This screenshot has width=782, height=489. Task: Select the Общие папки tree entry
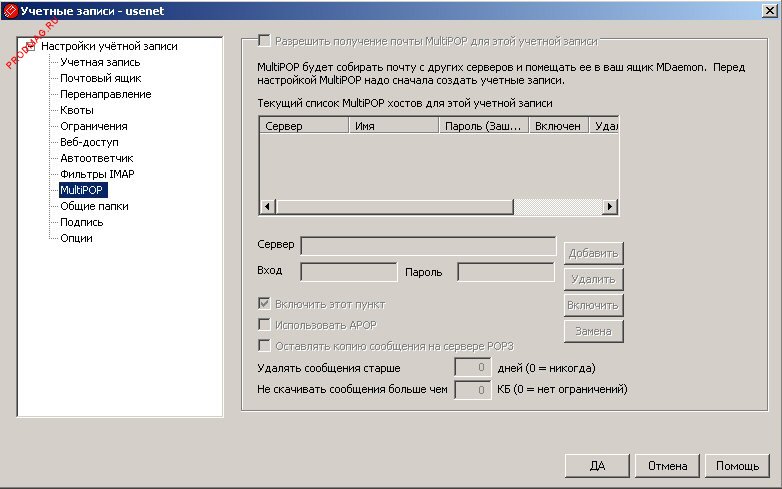[94, 206]
